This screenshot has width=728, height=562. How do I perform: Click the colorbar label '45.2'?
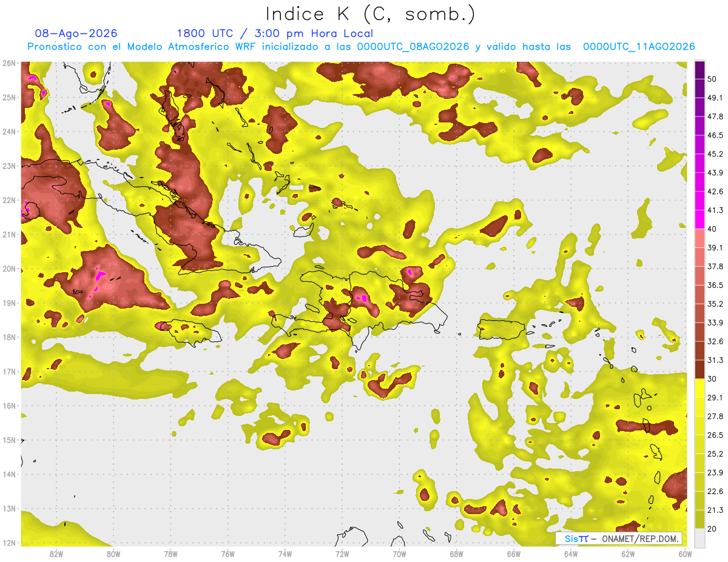pos(715,153)
